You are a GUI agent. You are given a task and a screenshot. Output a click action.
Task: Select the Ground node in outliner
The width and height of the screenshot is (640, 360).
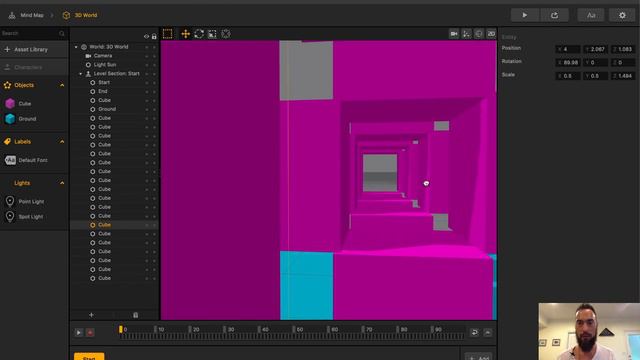click(107, 109)
